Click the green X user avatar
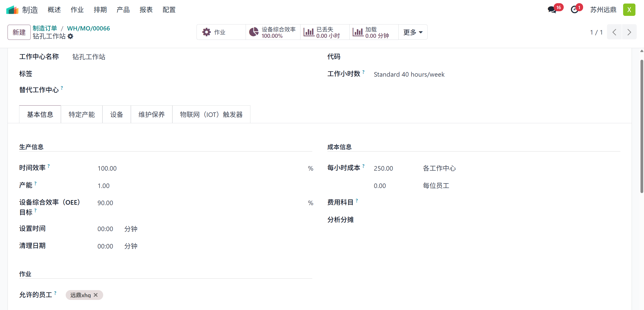Image resolution: width=644 pixels, height=310 pixels. coord(629,10)
